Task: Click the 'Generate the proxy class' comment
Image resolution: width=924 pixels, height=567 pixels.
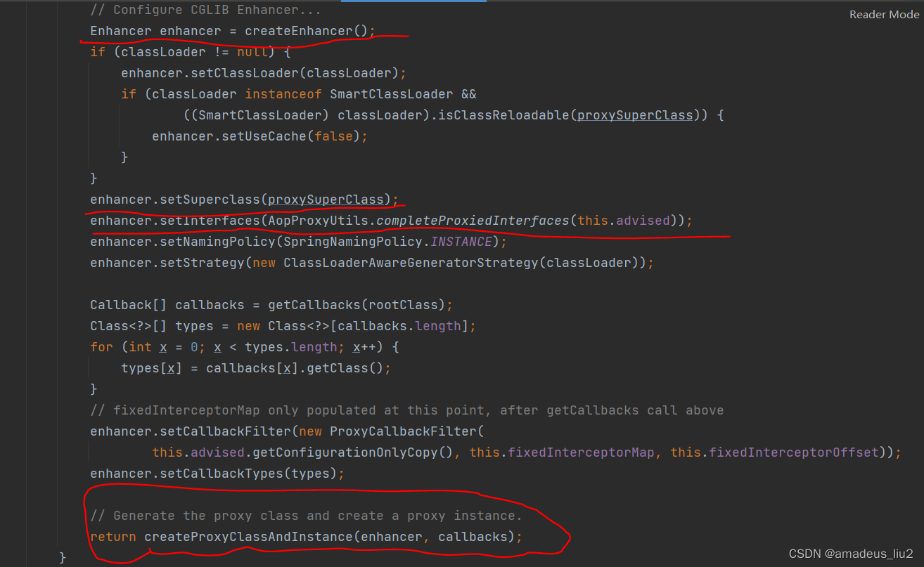Action: pos(307,516)
